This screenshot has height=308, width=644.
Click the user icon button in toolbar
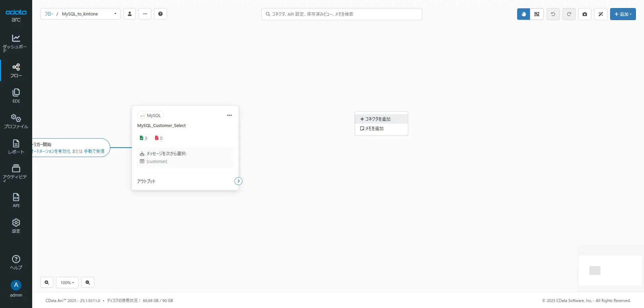tap(129, 14)
